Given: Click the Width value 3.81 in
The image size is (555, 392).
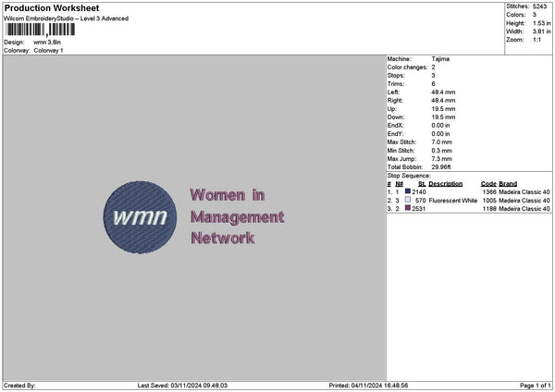Looking at the screenshot, I should (x=541, y=31).
